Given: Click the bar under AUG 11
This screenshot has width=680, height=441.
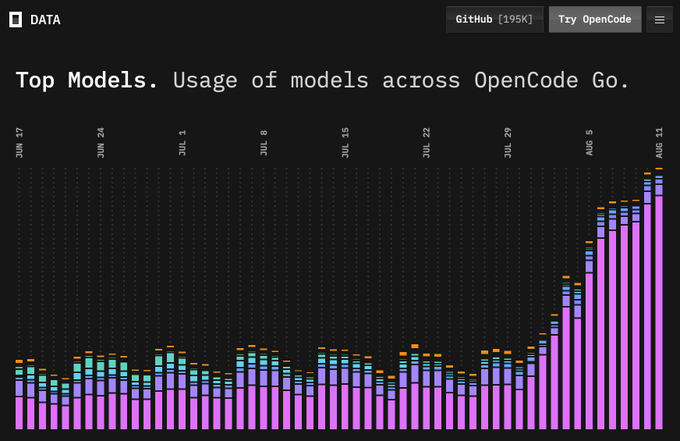Looking at the screenshot, I should click(x=659, y=299).
